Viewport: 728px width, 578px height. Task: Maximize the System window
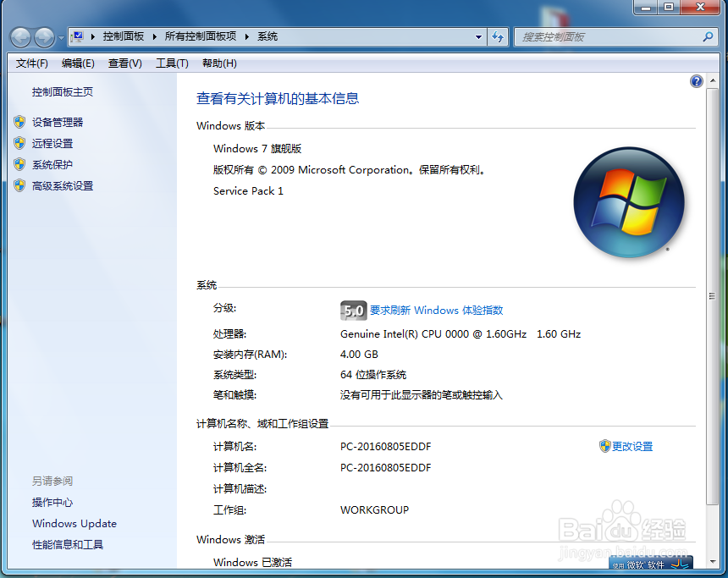point(669,7)
